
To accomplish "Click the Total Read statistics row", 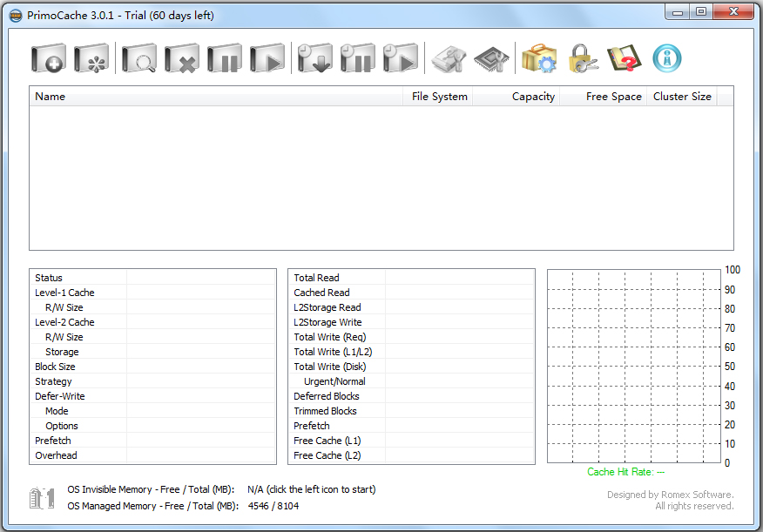I will [x=412, y=278].
